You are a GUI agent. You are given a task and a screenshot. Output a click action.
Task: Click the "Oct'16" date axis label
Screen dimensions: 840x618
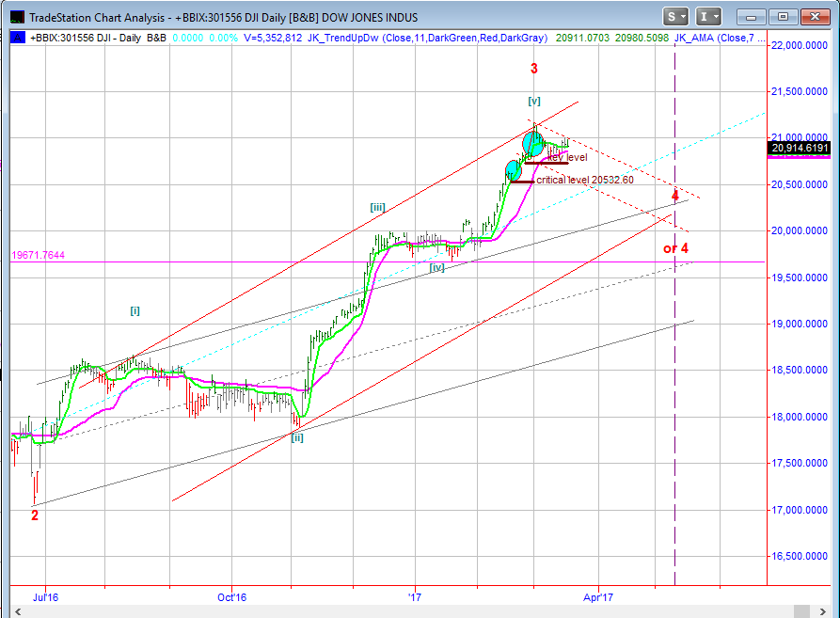pyautogui.click(x=232, y=597)
